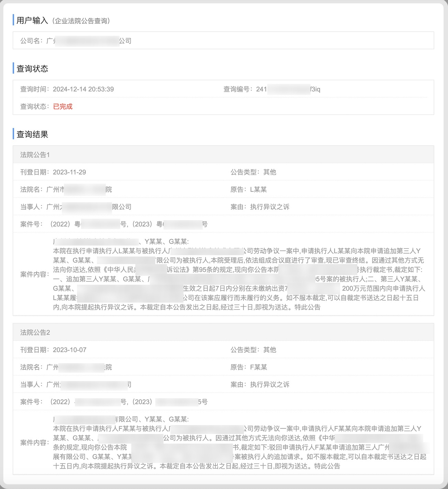Click the 案件内容 text in 法院公告1
This screenshot has width=448, height=489.
click(x=237, y=274)
